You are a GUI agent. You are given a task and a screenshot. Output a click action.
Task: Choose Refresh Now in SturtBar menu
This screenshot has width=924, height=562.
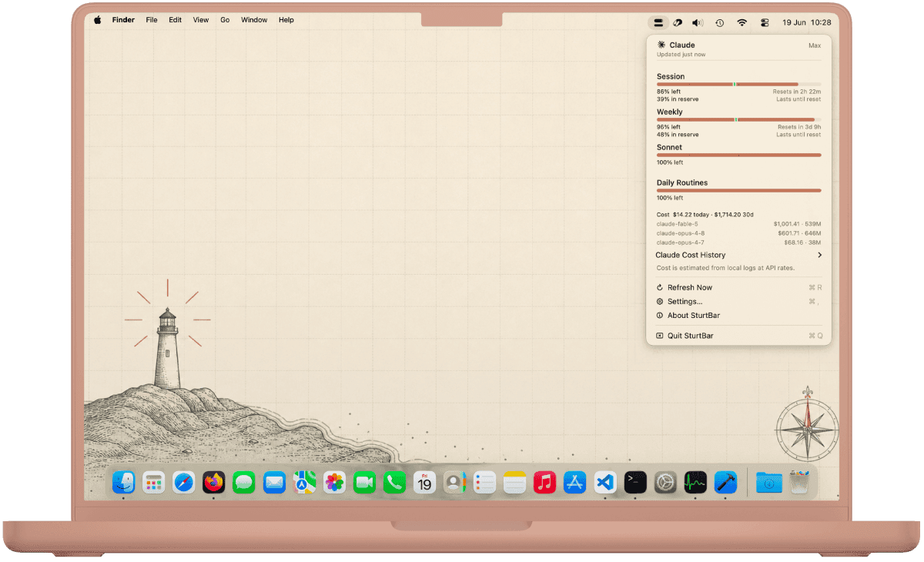738,287
